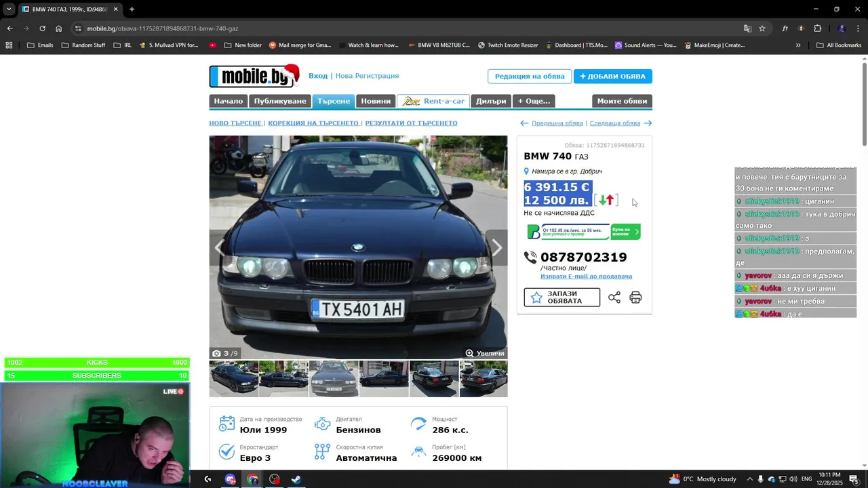Viewport: 868px width, 488px height.
Task: Click the Редакция на обява button
Action: [530, 76]
